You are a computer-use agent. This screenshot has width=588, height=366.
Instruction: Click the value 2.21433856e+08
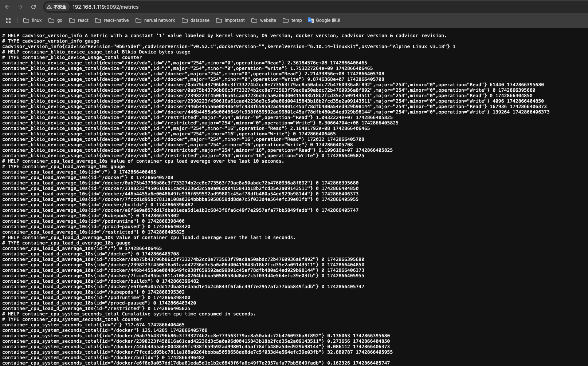(x=324, y=74)
